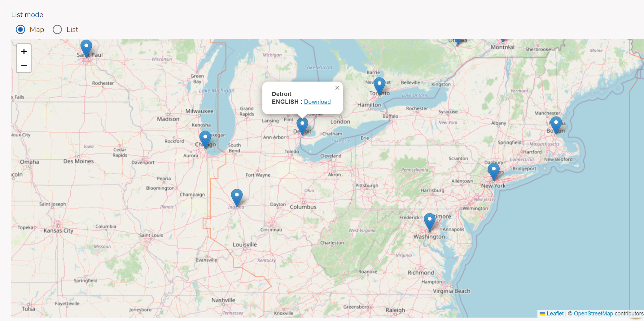
Task: Switch to List view radio option
Action: point(57,29)
